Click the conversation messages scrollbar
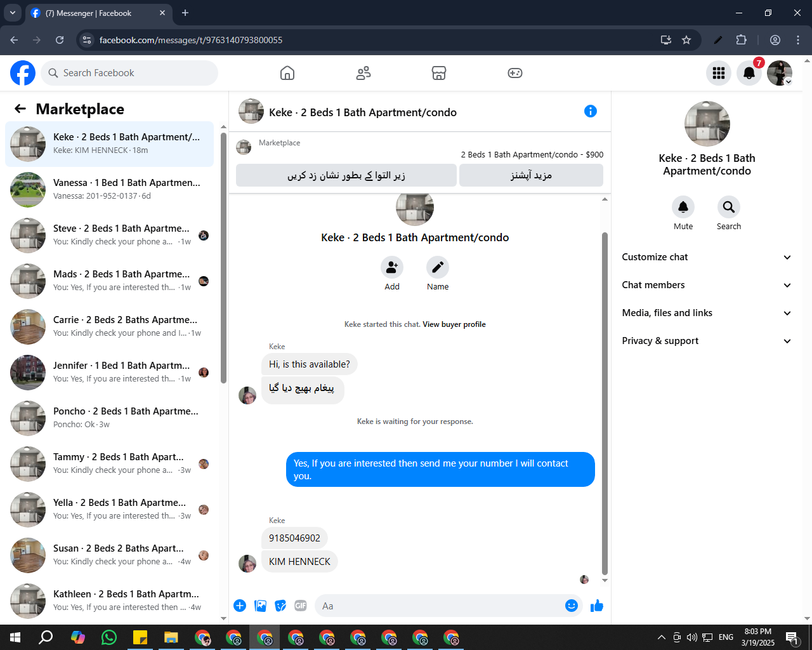This screenshot has width=812, height=650. click(605, 404)
